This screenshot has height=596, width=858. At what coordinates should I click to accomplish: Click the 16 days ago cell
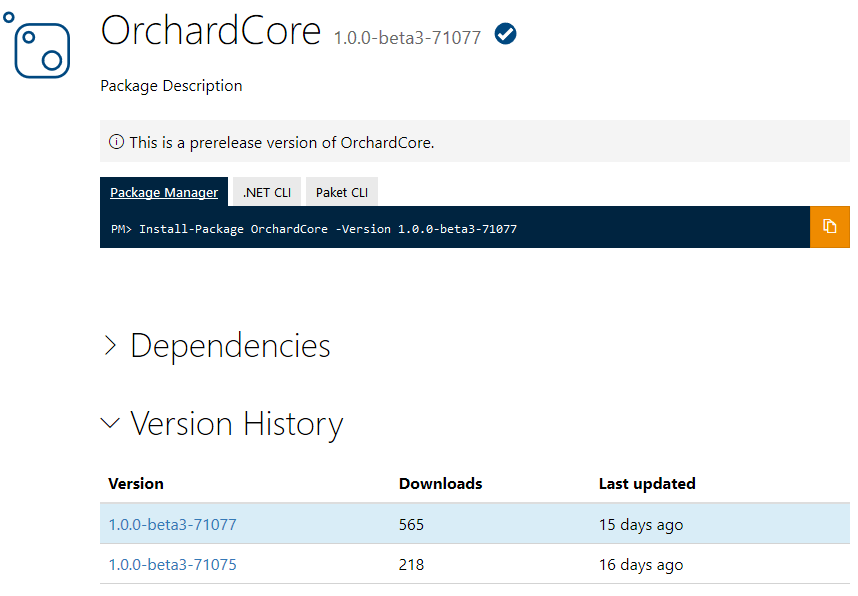641,565
